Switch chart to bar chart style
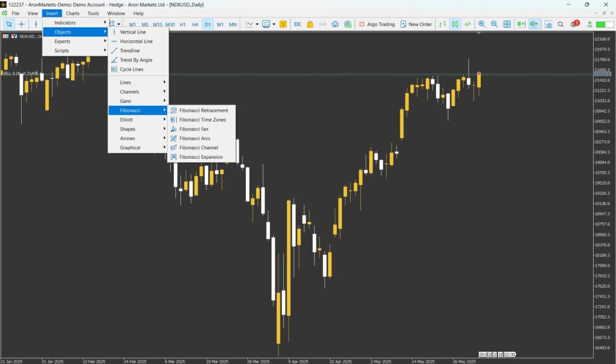 point(442,24)
